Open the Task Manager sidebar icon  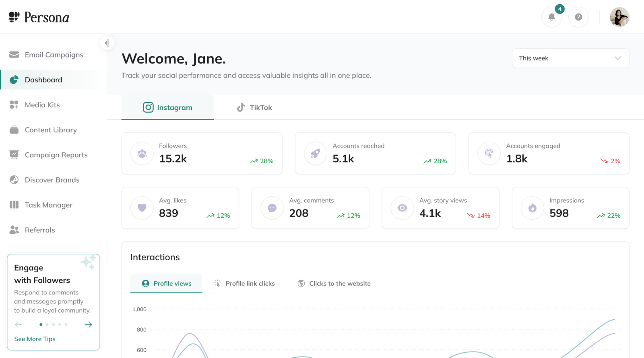pos(14,205)
